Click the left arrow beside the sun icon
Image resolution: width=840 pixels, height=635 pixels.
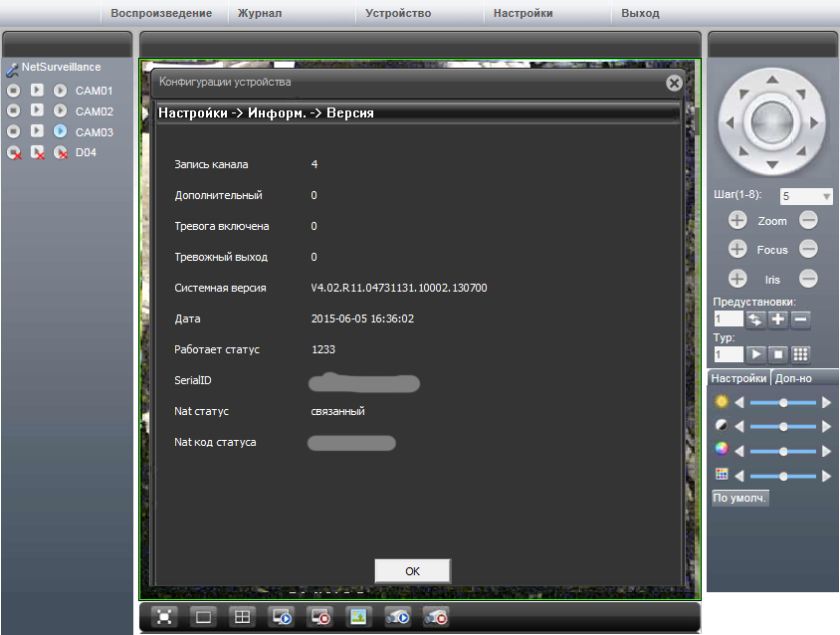(739, 402)
